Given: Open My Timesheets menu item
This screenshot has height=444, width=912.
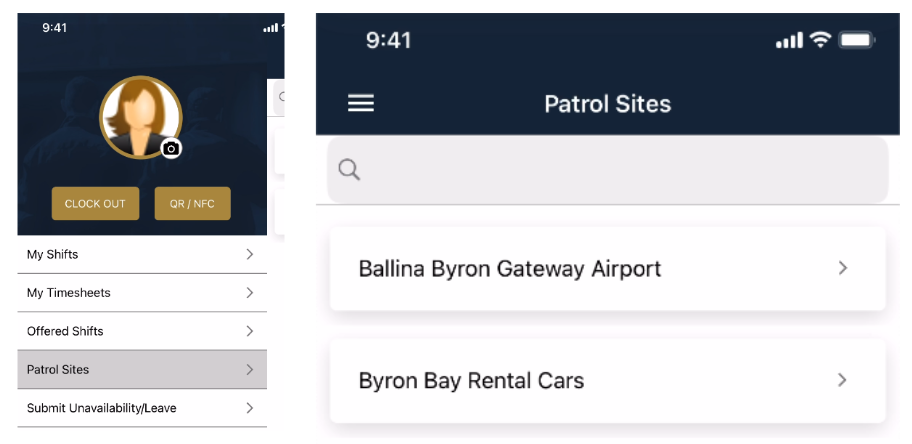Looking at the screenshot, I should point(142,293).
